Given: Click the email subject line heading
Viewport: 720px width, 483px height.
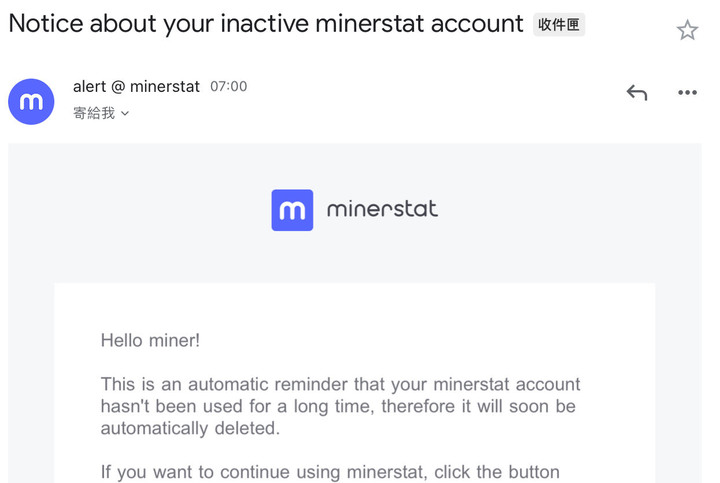Looking at the screenshot, I should click(x=266, y=23).
